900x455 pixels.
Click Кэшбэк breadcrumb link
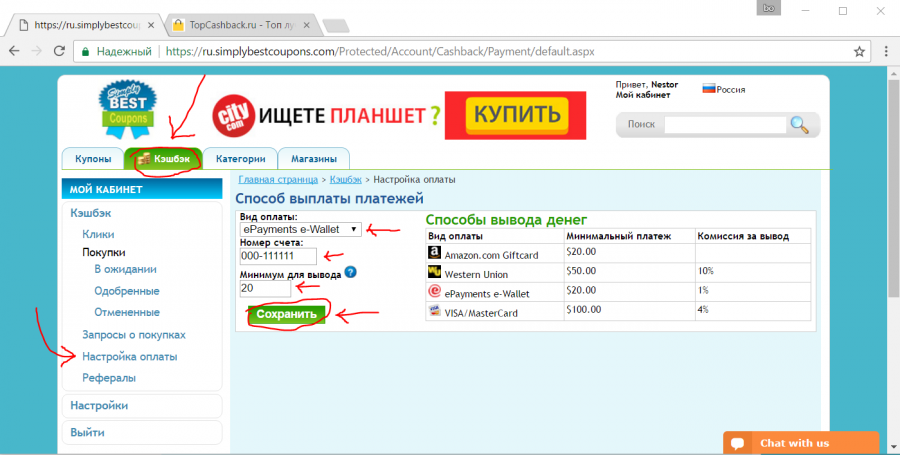pyautogui.click(x=346, y=180)
